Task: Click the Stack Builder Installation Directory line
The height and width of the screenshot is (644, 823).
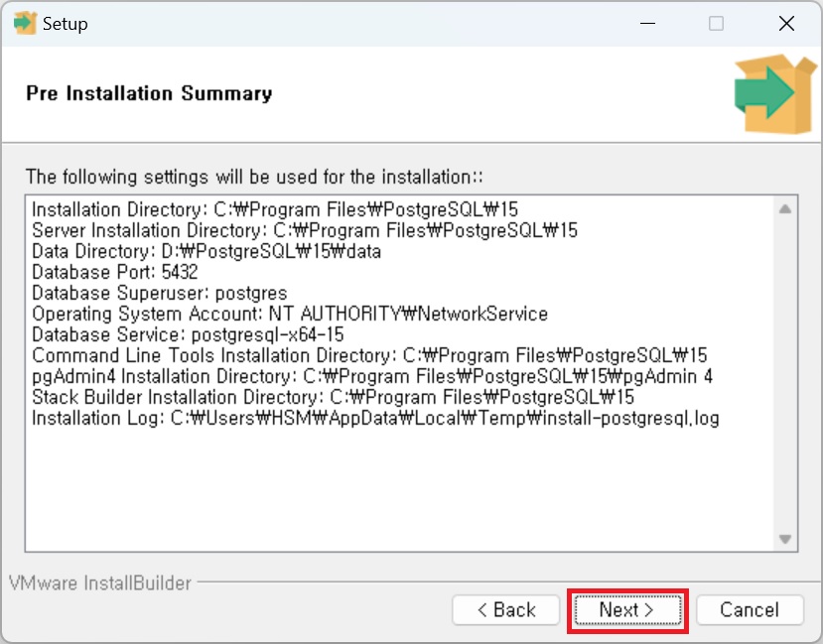Action: [333, 397]
